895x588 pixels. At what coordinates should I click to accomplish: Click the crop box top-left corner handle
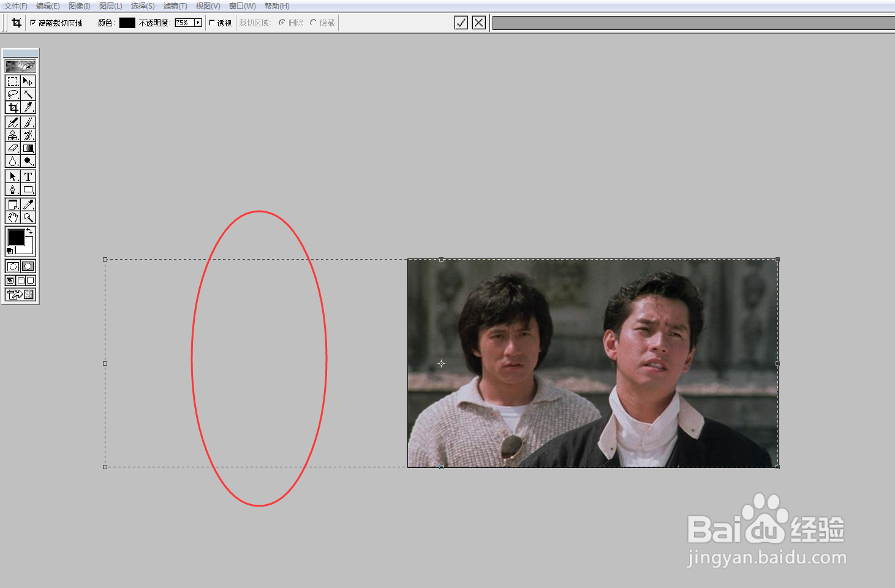point(105,260)
